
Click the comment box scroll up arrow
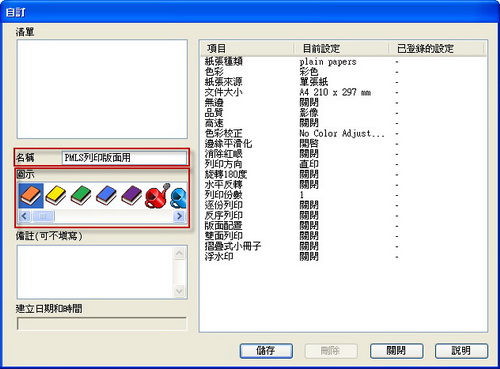tap(179, 253)
